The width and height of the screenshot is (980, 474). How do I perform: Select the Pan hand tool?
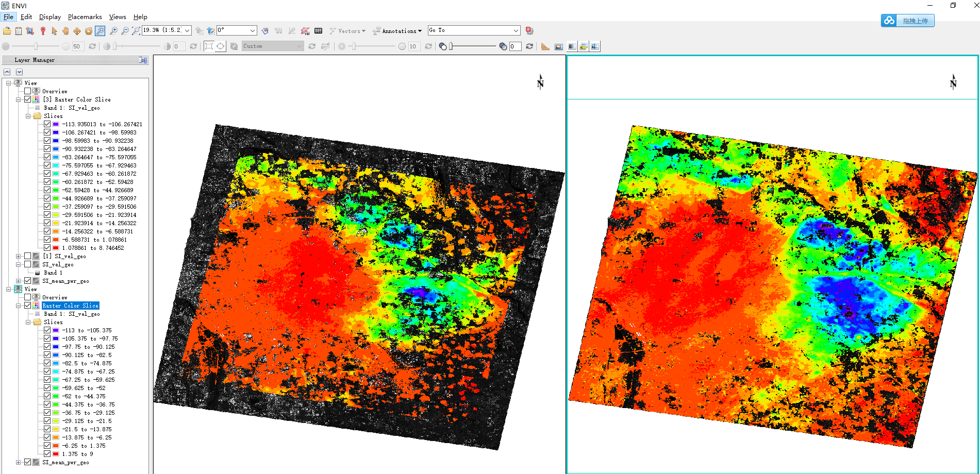click(65, 31)
